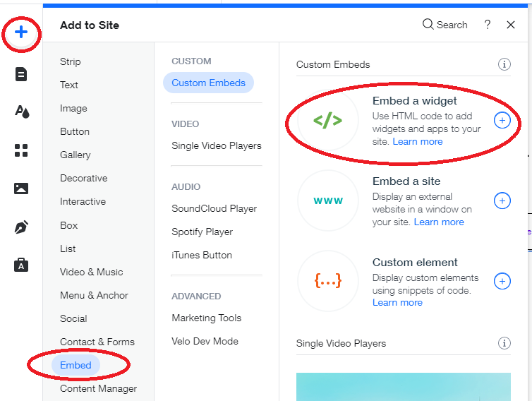Open the Site Design icon with droplet
This screenshot has height=401, width=532.
pyautogui.click(x=22, y=112)
